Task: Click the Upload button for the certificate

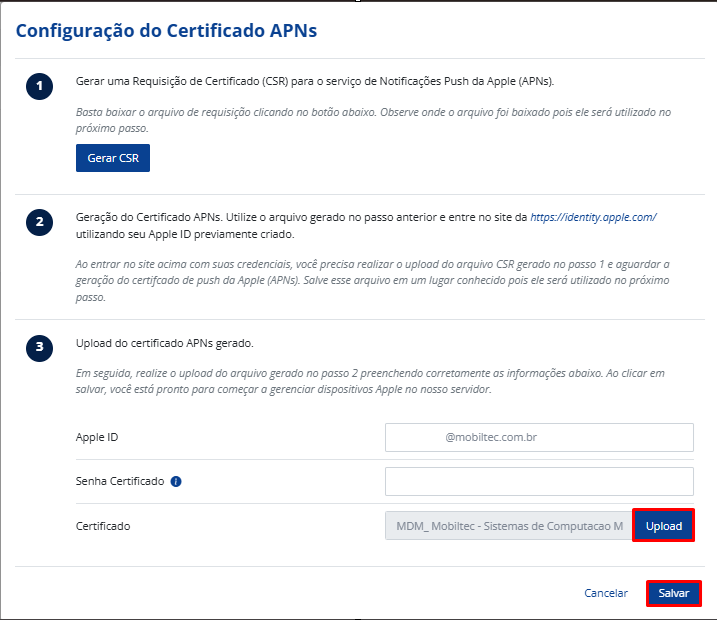Action: (x=663, y=525)
